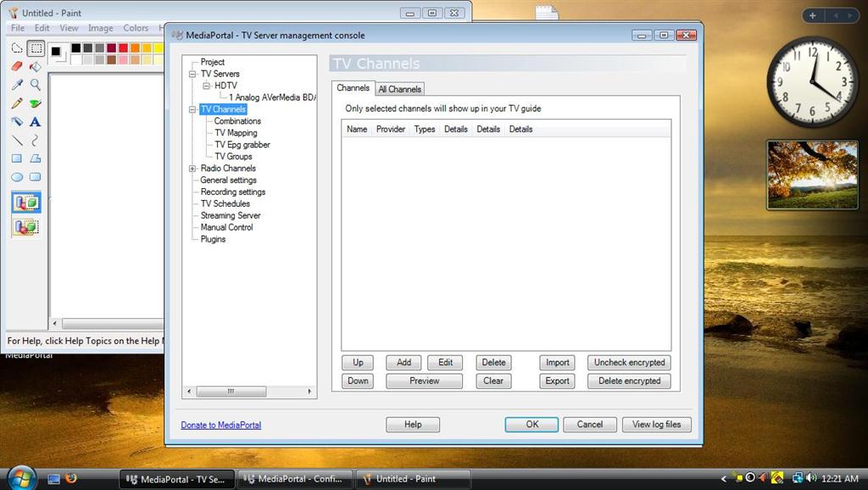
Task: Choose the Curve tool in Paint
Action: tap(36, 140)
